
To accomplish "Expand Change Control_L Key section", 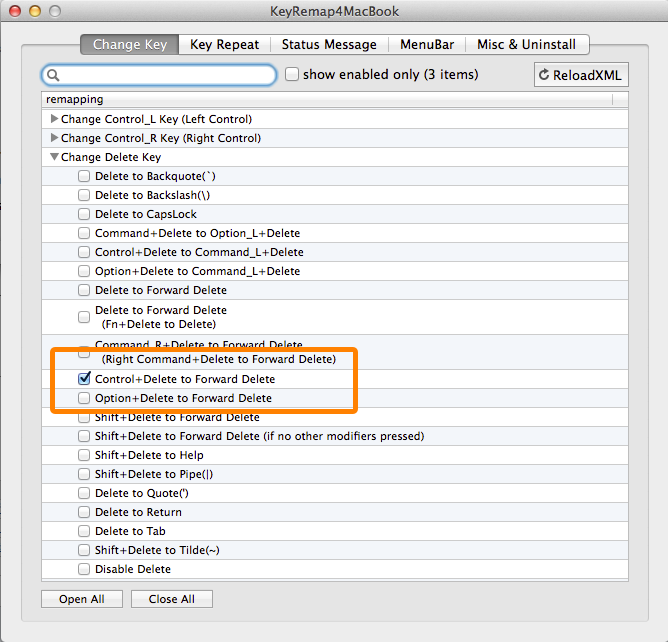I will pyautogui.click(x=54, y=119).
